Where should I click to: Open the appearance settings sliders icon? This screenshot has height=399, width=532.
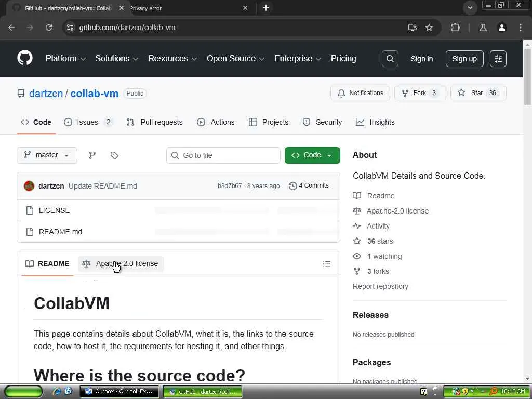(498, 59)
